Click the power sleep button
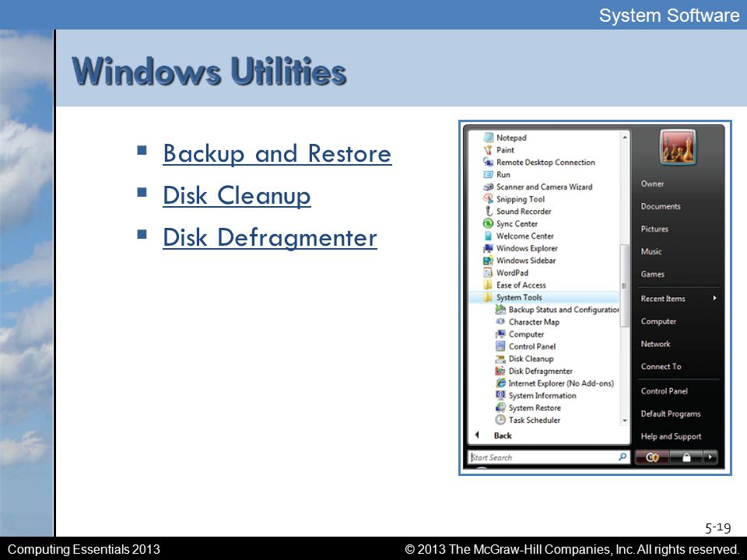Screen dimensions: 747x560 pos(652,457)
